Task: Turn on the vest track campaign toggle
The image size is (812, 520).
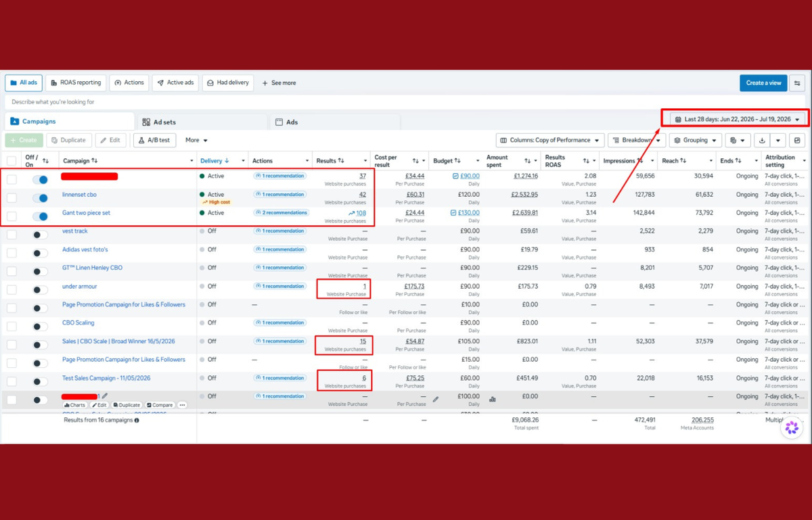Action: [x=40, y=235]
